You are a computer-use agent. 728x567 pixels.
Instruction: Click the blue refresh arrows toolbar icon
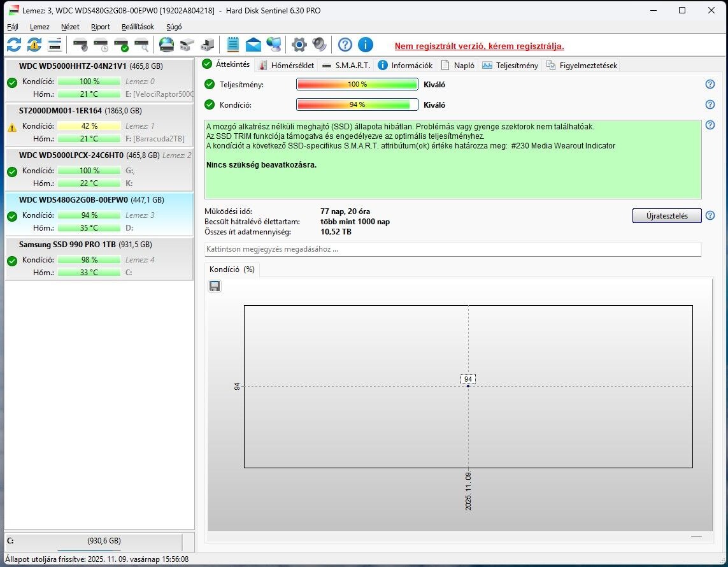(x=14, y=45)
